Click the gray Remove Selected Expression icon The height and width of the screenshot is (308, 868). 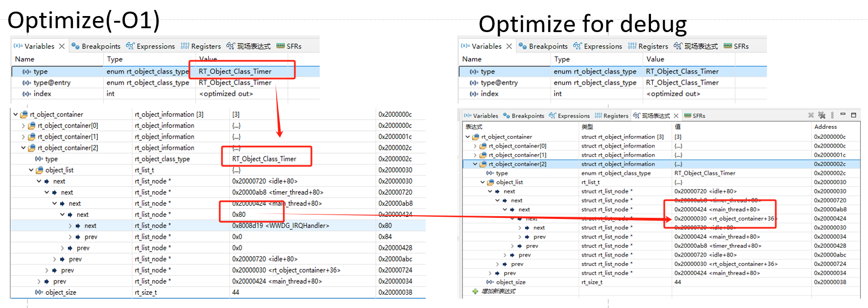(x=811, y=115)
